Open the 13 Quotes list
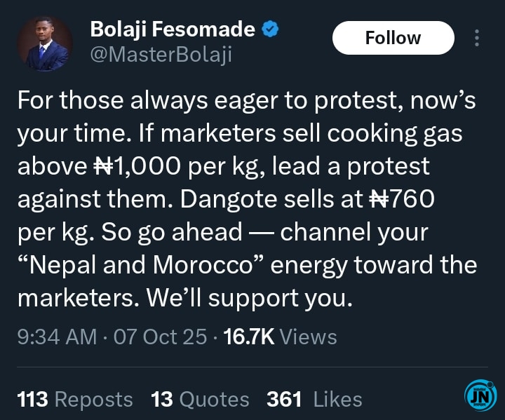 click(x=200, y=400)
